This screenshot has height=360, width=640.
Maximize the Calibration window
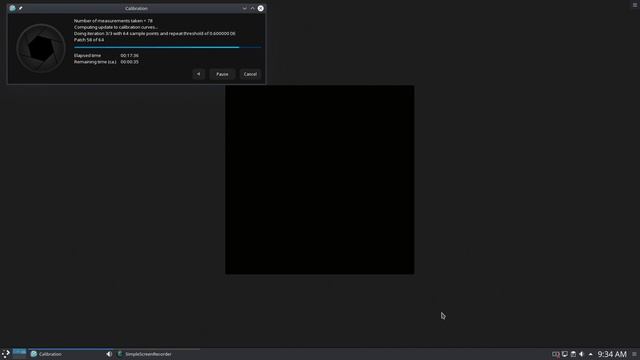point(252,8)
